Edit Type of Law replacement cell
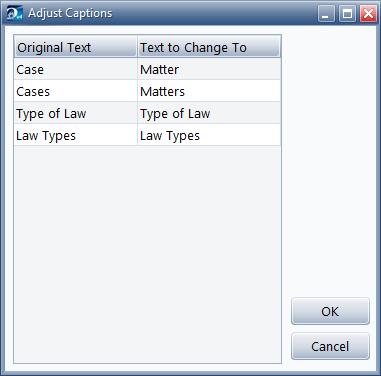Image resolution: width=381 pixels, height=376 pixels. [209, 113]
